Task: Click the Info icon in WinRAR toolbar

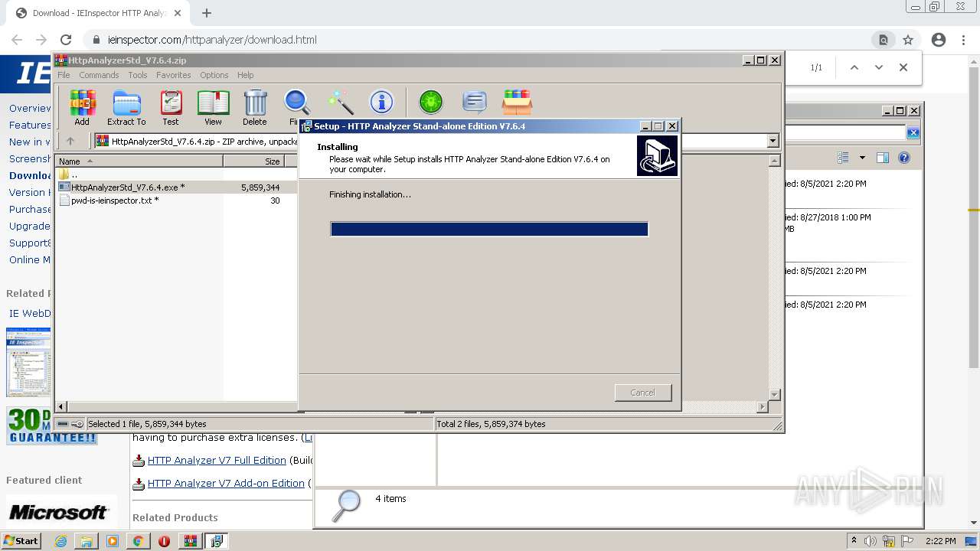Action: pyautogui.click(x=381, y=102)
